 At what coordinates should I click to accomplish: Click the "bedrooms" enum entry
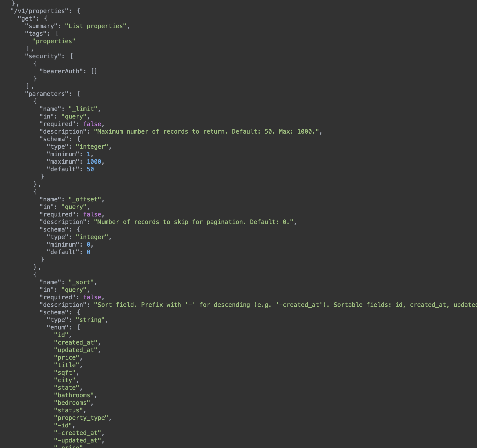(72, 403)
